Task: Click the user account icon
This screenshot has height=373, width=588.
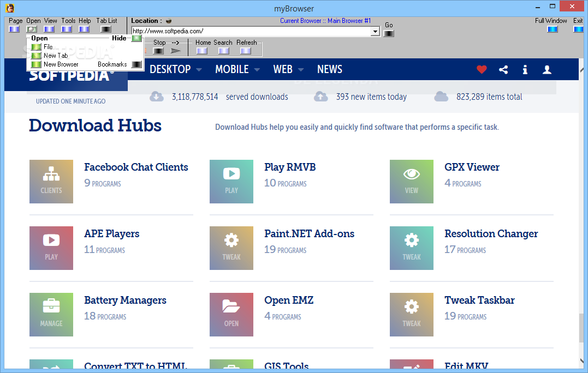Action: pos(547,69)
